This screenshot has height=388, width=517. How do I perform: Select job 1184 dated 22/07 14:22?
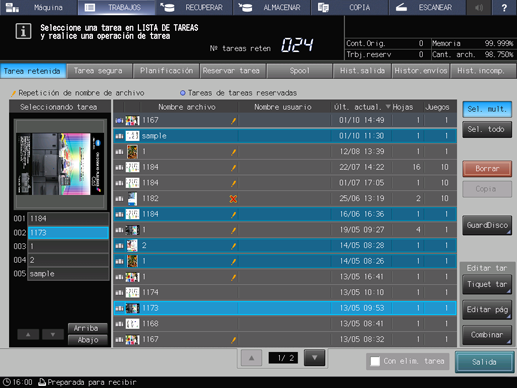tap(285, 167)
